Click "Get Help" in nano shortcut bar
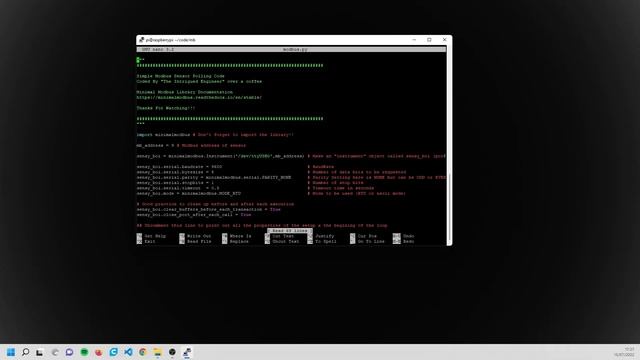The width and height of the screenshot is (640, 360). [x=155, y=236]
